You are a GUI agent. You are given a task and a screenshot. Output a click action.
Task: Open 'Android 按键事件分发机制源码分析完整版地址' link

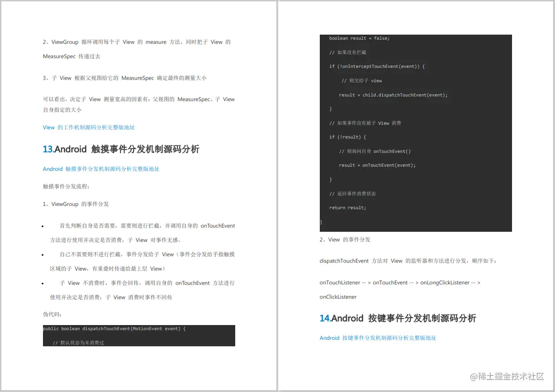tap(378, 338)
